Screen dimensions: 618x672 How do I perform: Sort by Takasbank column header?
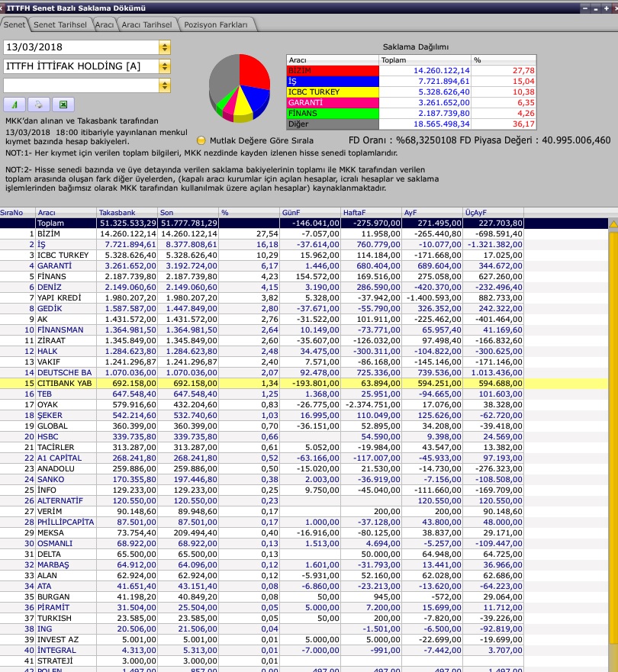click(x=127, y=213)
